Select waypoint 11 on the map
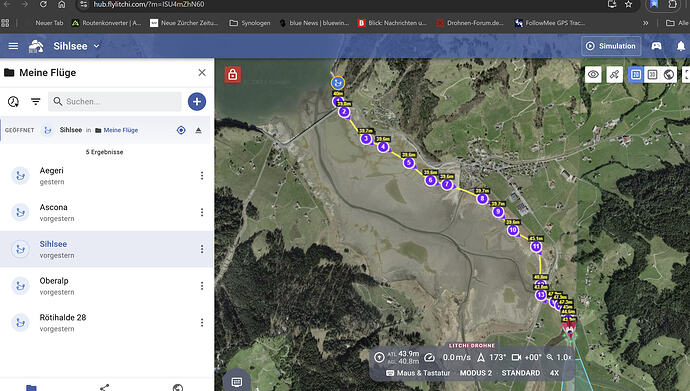 [x=536, y=247]
